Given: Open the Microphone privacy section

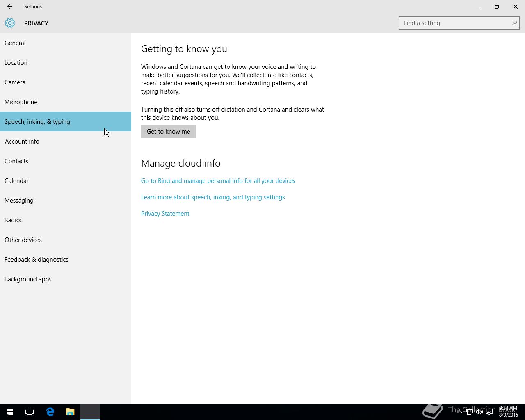Looking at the screenshot, I should pyautogui.click(x=66, y=102).
